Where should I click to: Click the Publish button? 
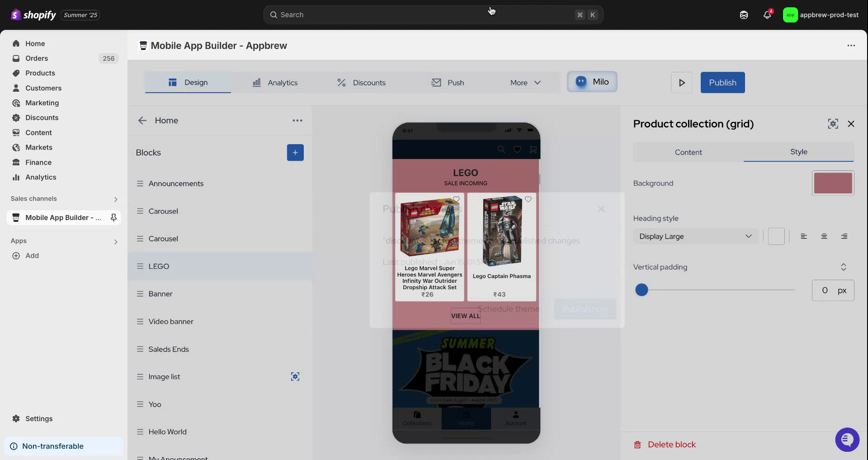[722, 83]
